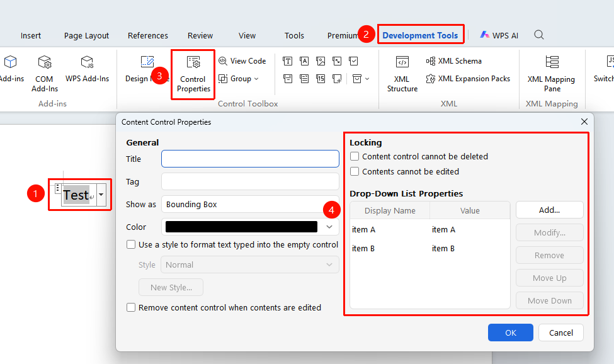Switch to the Insert tab

click(31, 36)
